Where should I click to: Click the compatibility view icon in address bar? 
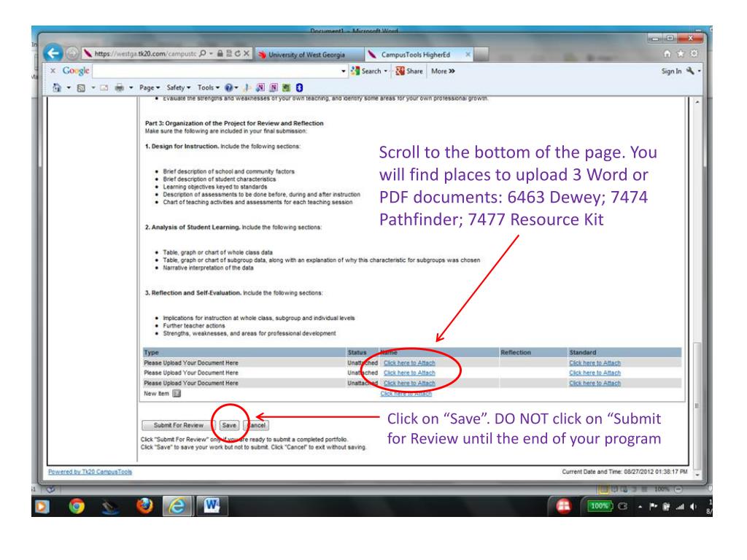[229, 54]
